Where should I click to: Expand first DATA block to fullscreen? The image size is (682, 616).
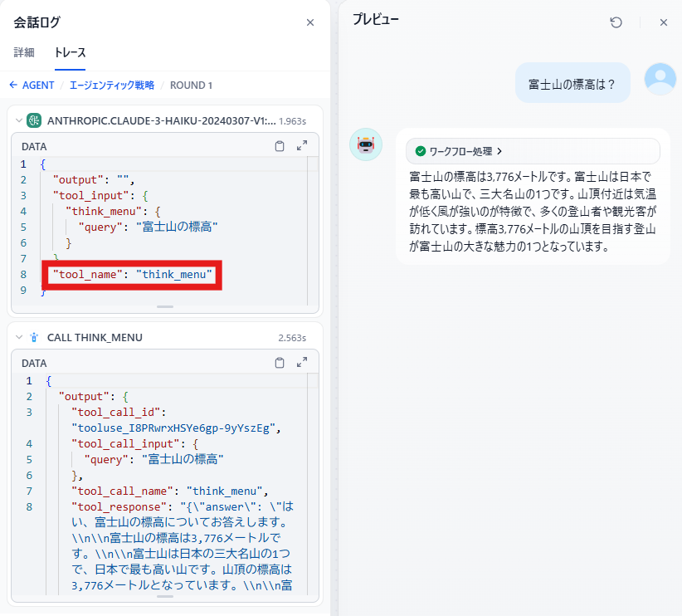click(x=302, y=146)
